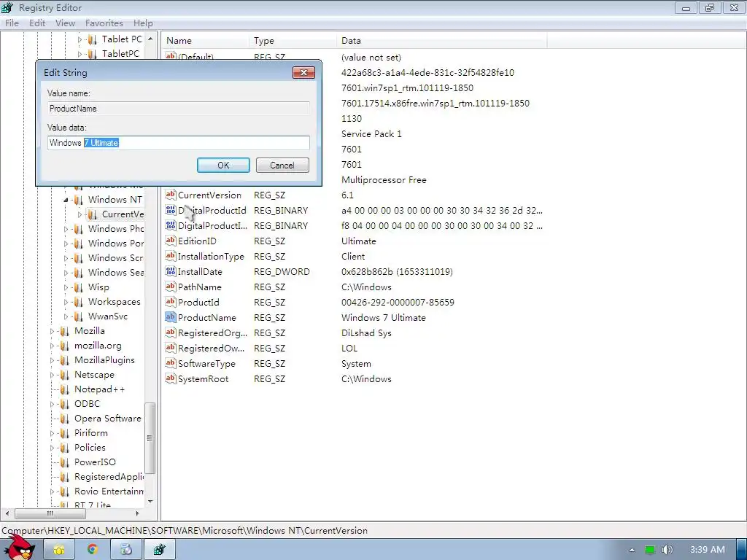
Task: Close the Edit String dialog
Action: click(x=303, y=72)
